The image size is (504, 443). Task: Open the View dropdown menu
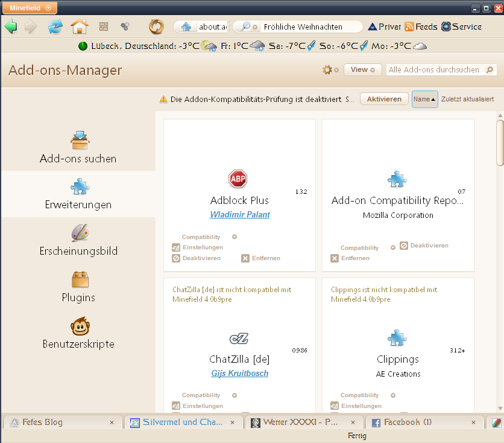pyautogui.click(x=363, y=70)
